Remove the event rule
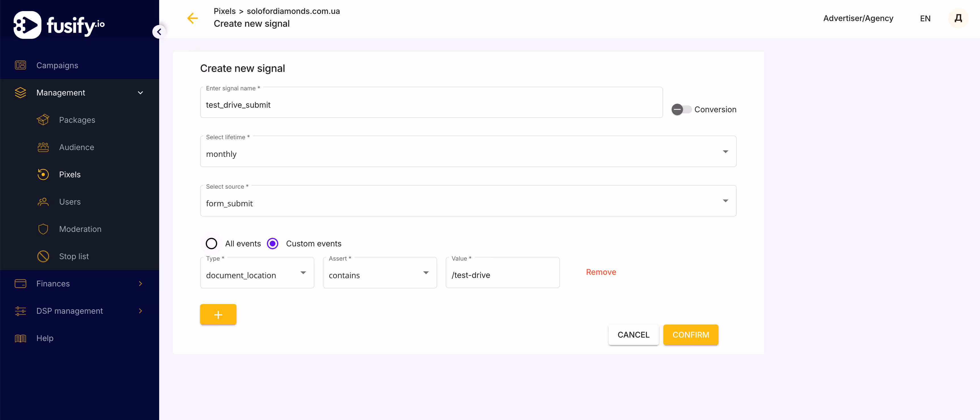 tap(601, 272)
